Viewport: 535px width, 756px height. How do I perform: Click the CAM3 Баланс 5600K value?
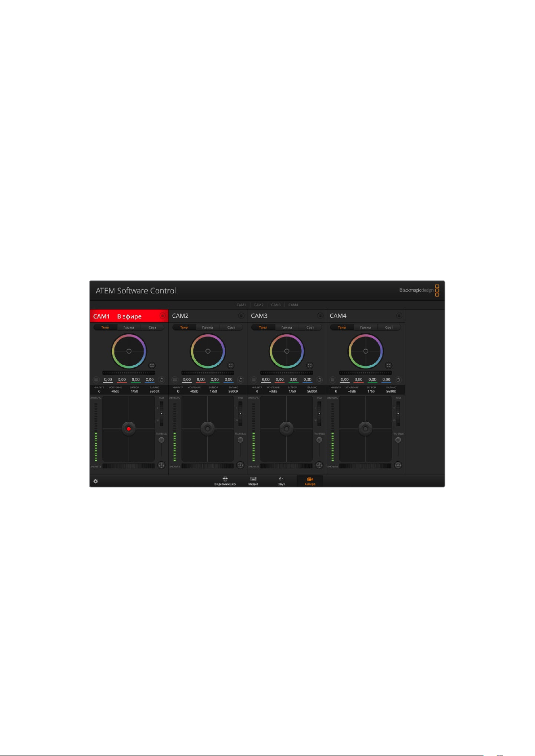312,391
